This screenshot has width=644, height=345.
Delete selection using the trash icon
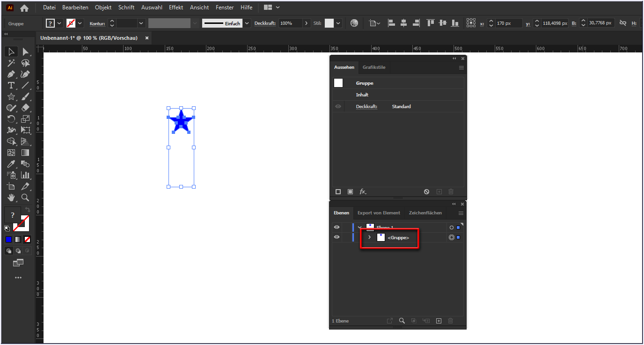tap(450, 191)
